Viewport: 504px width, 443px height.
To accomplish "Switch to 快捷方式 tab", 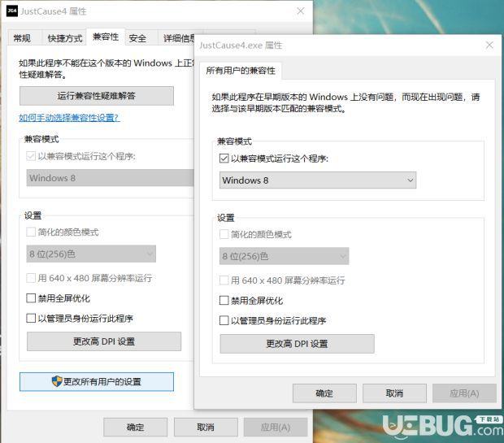I will pyautogui.click(x=64, y=38).
